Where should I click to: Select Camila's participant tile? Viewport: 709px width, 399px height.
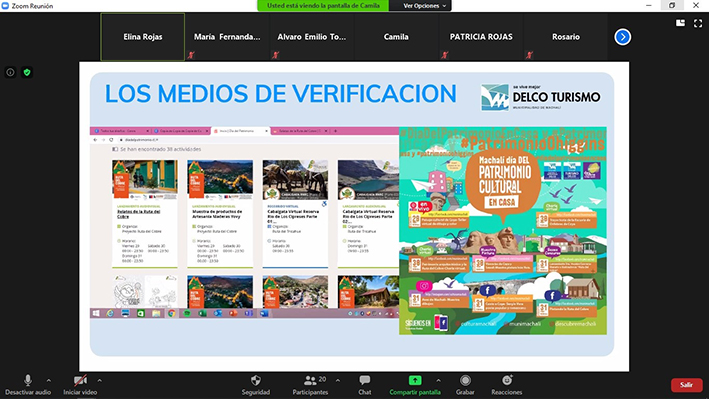coord(396,37)
